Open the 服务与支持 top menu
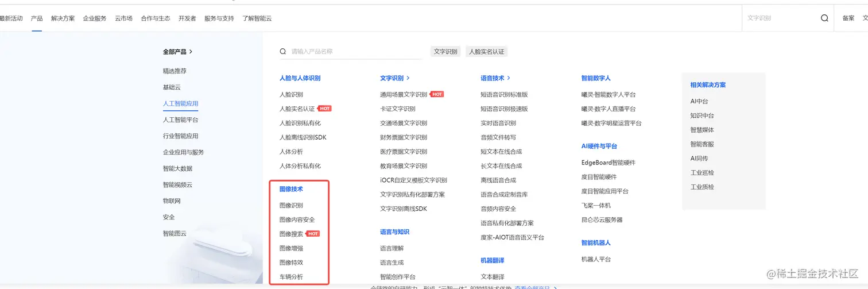 click(x=219, y=18)
